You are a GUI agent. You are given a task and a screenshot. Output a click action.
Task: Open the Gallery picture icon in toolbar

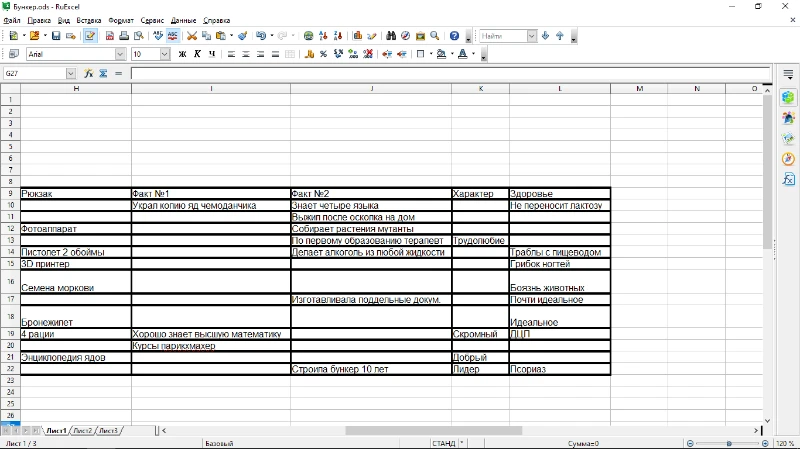coord(420,36)
